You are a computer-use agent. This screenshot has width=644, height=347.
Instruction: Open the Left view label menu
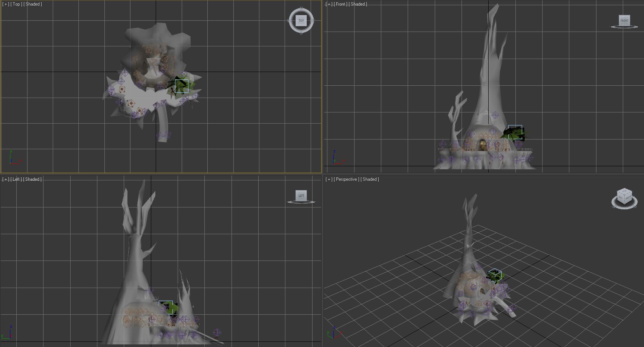click(x=16, y=179)
